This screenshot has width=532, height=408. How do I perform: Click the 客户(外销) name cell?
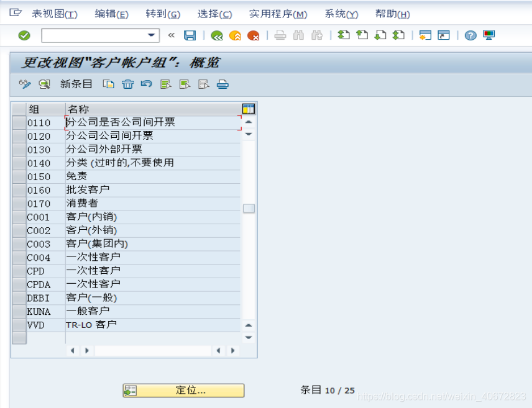pos(153,230)
